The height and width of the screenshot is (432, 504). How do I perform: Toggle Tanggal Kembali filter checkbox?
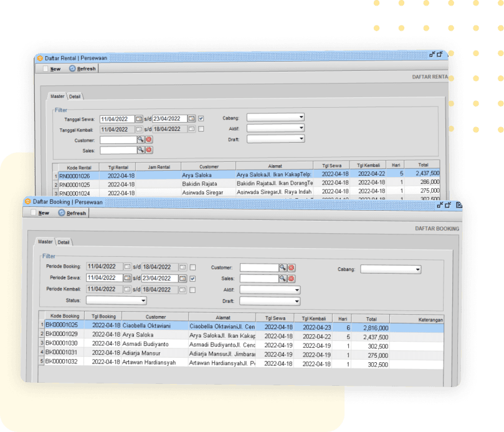(201, 128)
